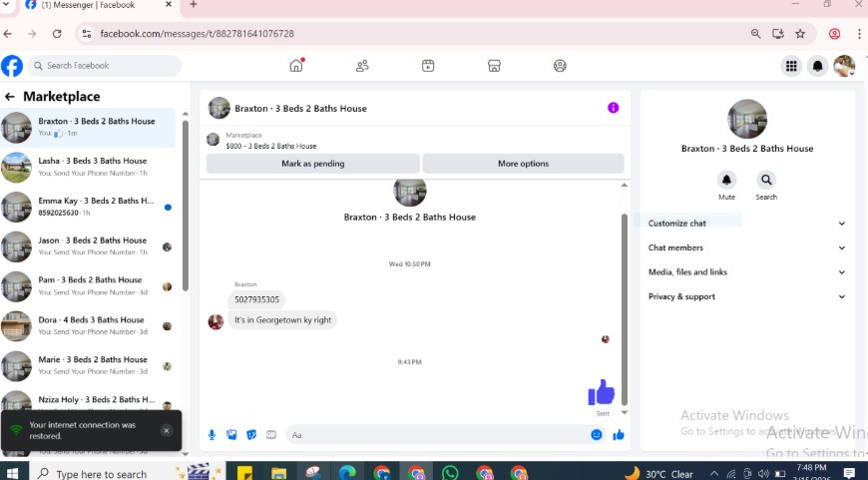
Task: Open the Facebook menu grid icon
Action: click(x=791, y=66)
